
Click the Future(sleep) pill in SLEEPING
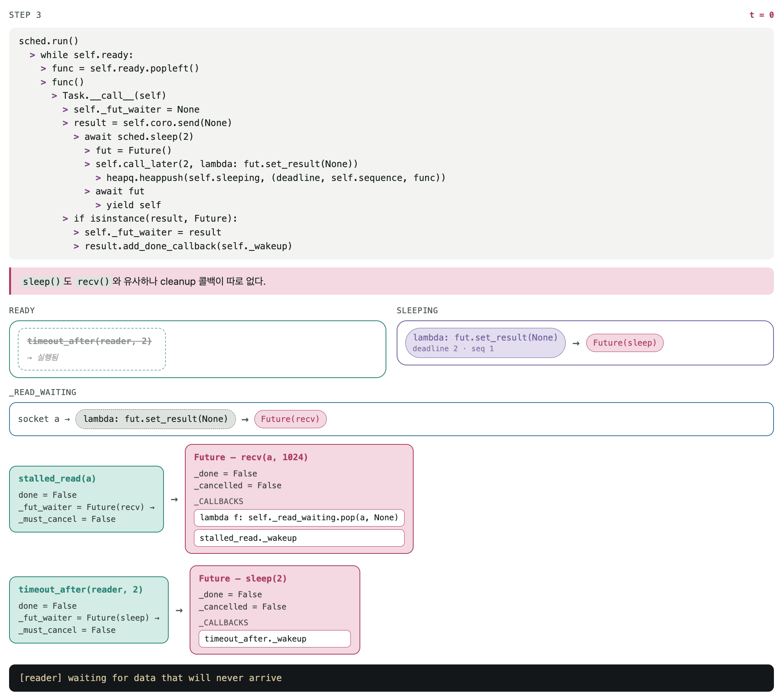(x=625, y=343)
